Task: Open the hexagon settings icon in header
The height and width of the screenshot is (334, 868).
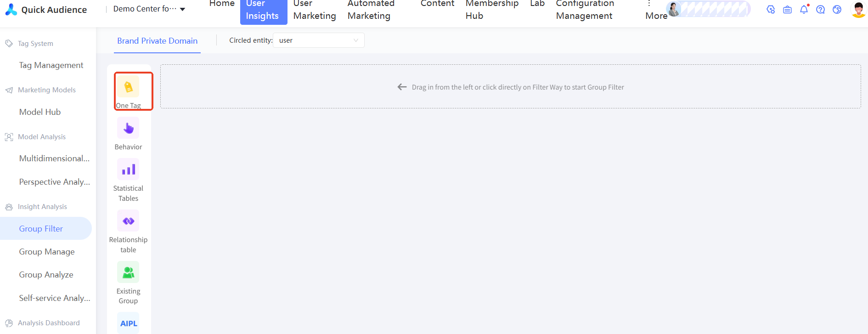Action: (x=771, y=9)
